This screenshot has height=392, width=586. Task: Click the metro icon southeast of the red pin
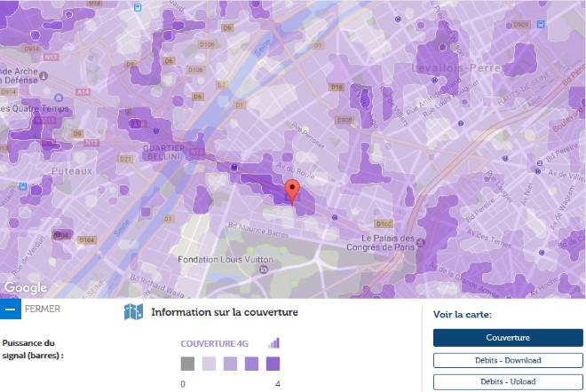pos(335,217)
